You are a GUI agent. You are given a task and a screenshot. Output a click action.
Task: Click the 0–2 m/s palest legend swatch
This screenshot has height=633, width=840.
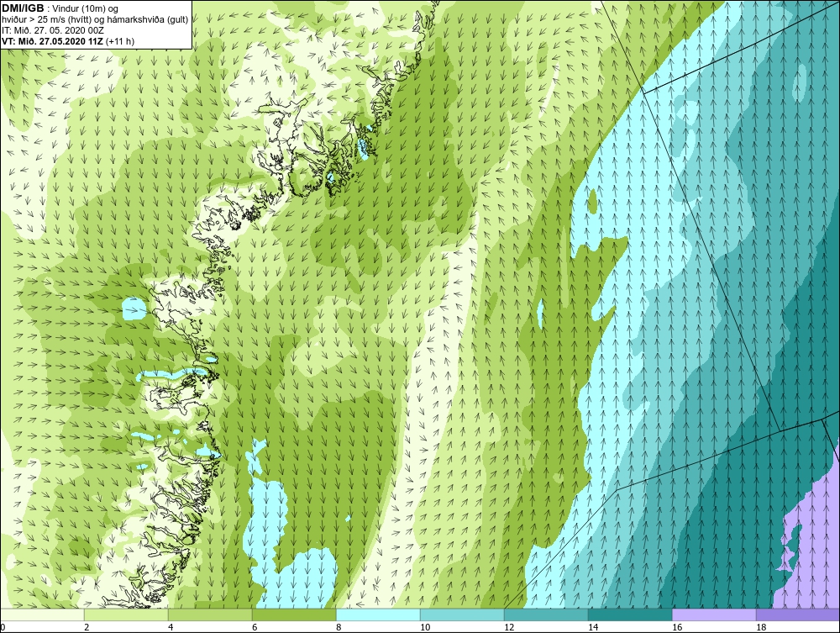(42, 615)
